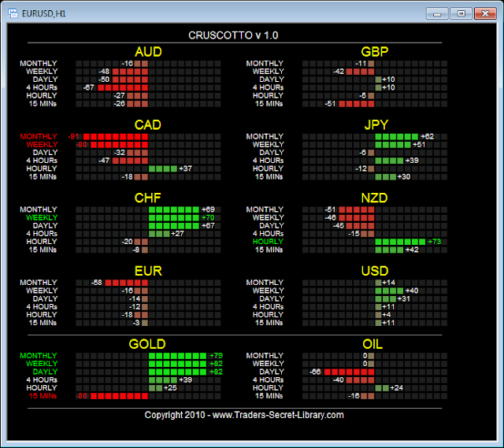The width and height of the screenshot is (504, 448).
Task: Click the NZD hourly green strength bar
Action: coord(401,242)
